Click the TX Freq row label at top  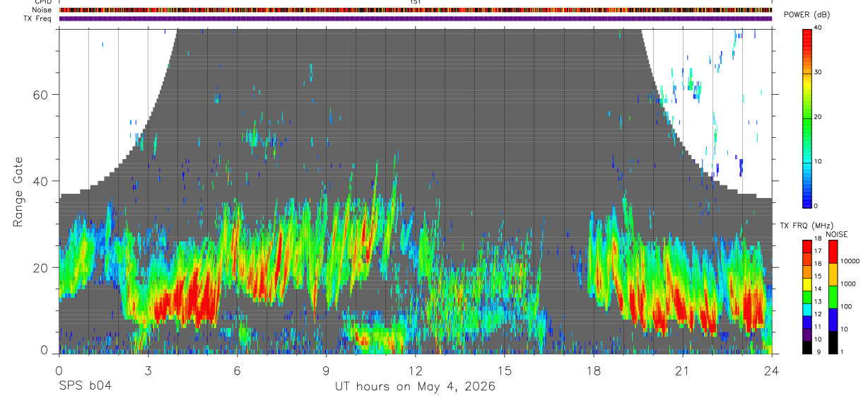click(38, 18)
